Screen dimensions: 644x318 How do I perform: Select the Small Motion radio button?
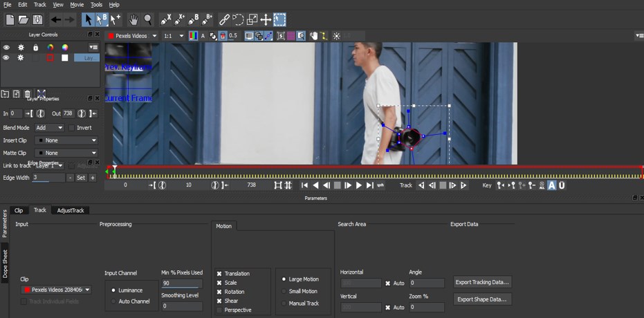pos(284,291)
